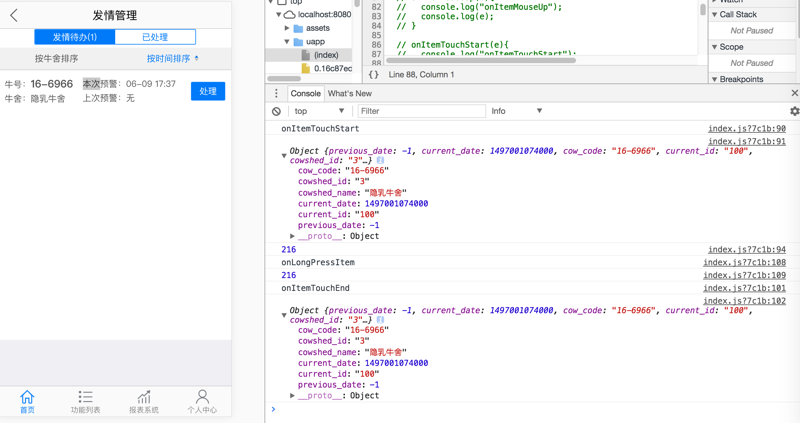The width and height of the screenshot is (800, 423).
Task: Click the pretty-print curly braces icon
Action: coord(373,75)
